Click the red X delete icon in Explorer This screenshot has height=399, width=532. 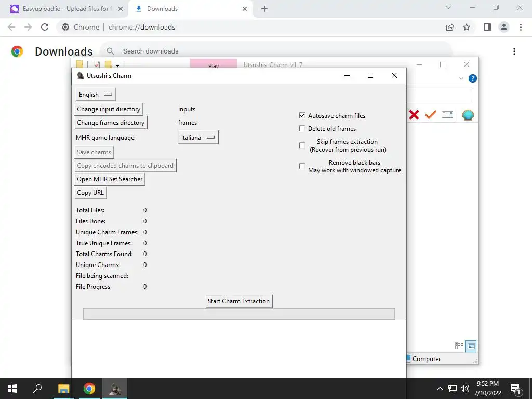click(414, 115)
